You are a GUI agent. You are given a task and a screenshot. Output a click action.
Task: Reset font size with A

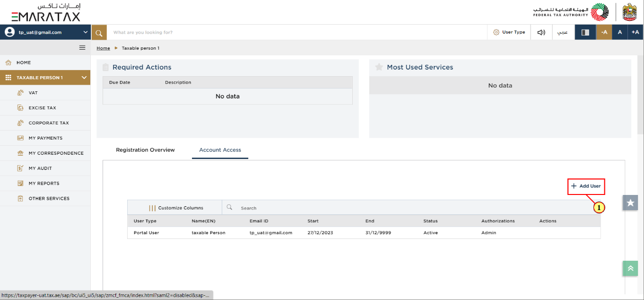[x=620, y=32]
